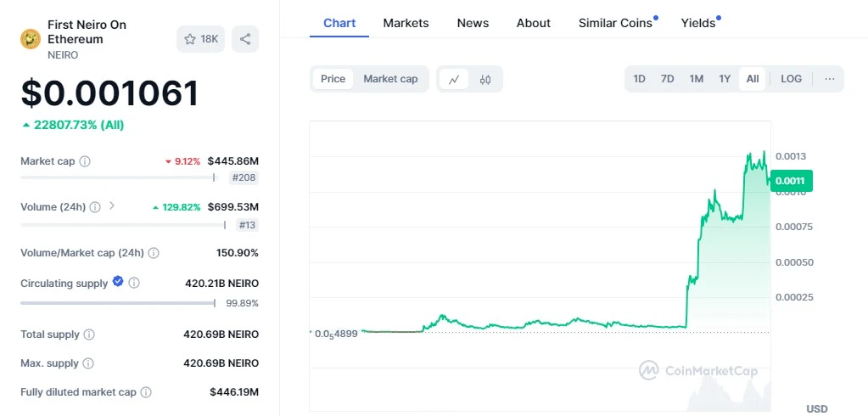
Task: Switch to candlestick chart icon
Action: pos(485,79)
